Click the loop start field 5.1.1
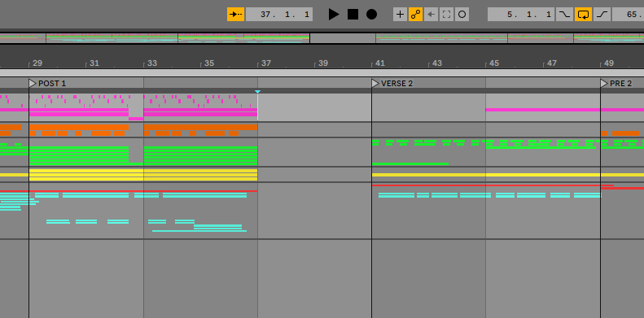The width and height of the screenshot is (644, 318). coord(521,15)
